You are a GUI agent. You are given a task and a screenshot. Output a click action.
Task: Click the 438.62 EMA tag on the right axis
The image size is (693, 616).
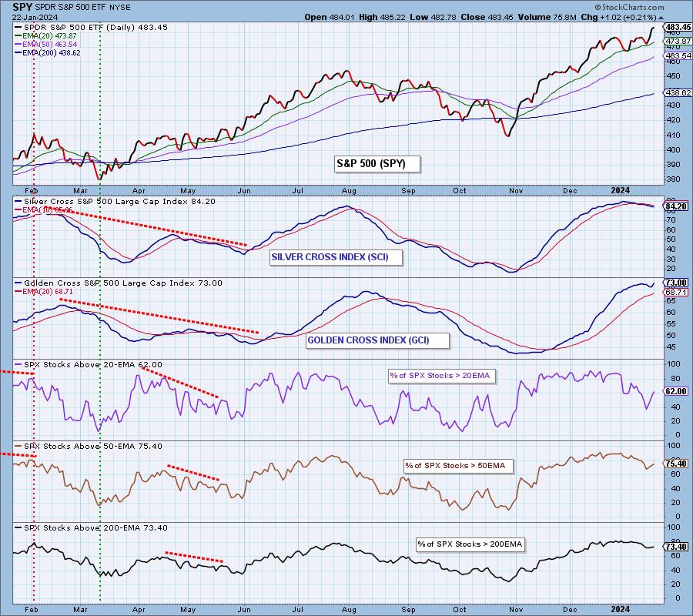(x=678, y=92)
